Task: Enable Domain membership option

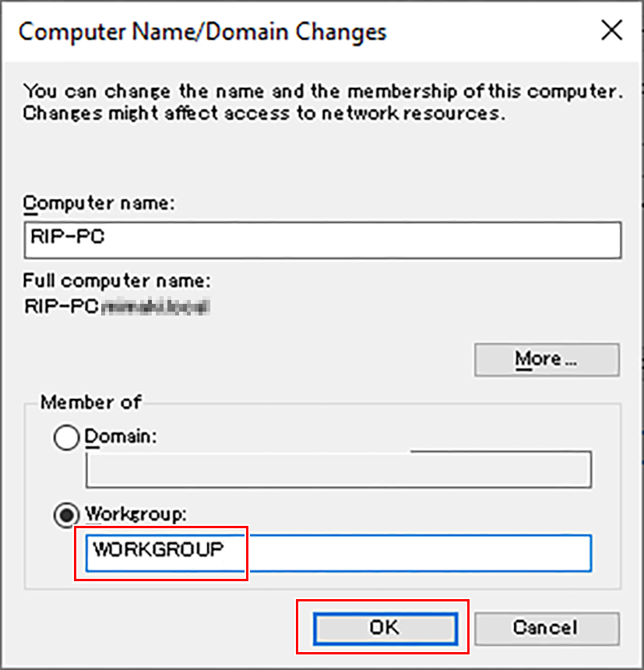Action: [x=66, y=438]
